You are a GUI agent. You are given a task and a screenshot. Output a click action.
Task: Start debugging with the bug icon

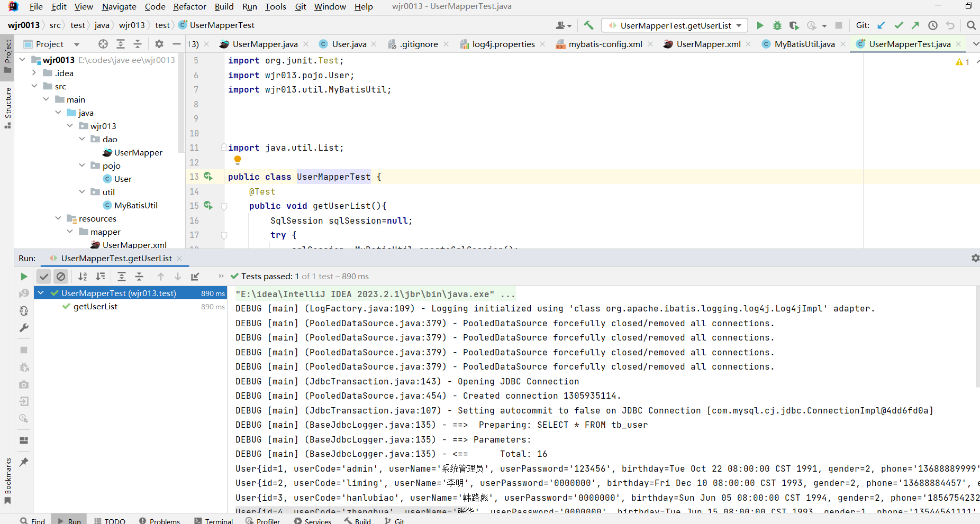pos(777,25)
